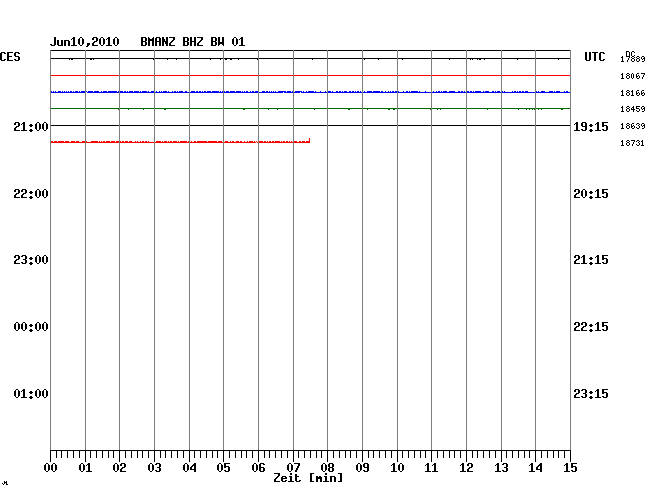Viewport: 650px width, 494px height.
Task: Click the DC offset value '18459'
Action: click(x=633, y=109)
